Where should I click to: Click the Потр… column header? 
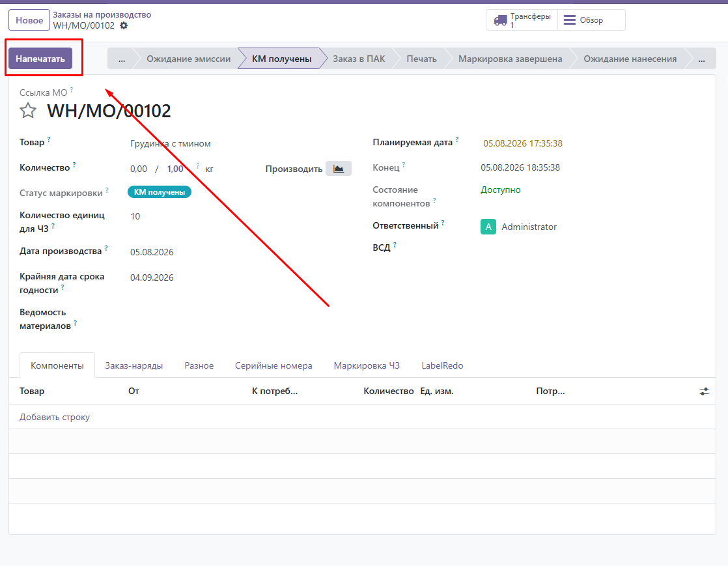[550, 391]
